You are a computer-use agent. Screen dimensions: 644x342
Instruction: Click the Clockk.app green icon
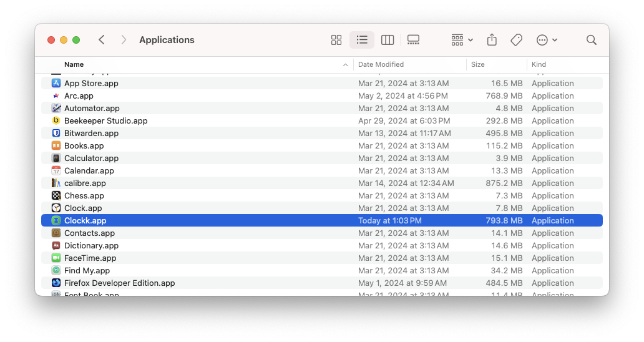click(56, 220)
